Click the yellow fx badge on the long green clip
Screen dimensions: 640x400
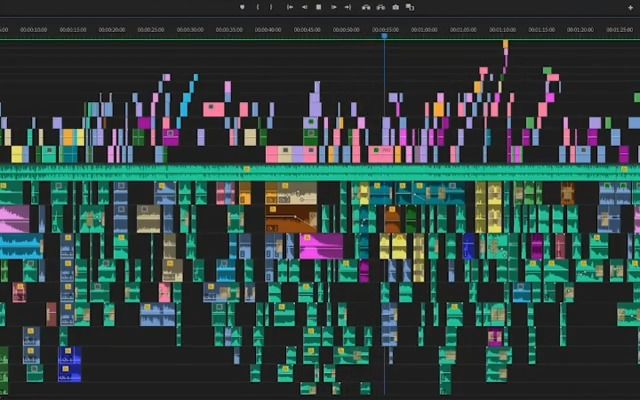click(x=247, y=169)
